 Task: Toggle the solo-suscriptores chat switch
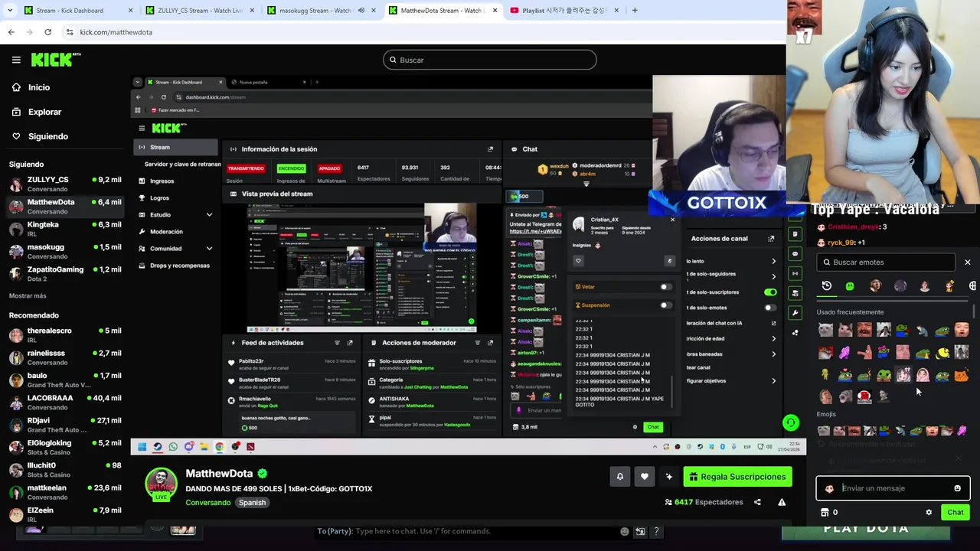pyautogui.click(x=770, y=292)
